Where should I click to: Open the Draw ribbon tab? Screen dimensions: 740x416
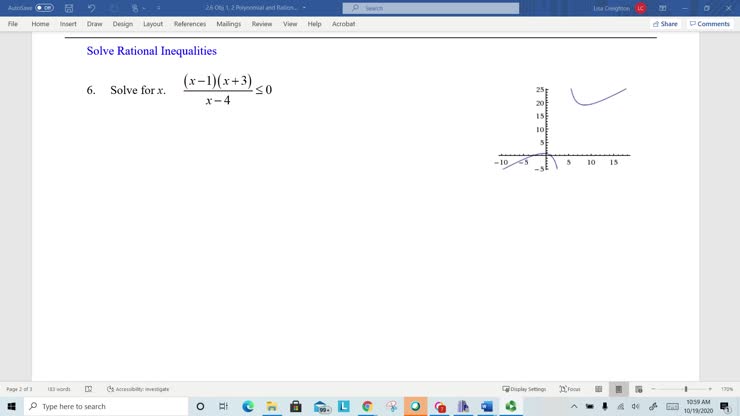click(94, 24)
